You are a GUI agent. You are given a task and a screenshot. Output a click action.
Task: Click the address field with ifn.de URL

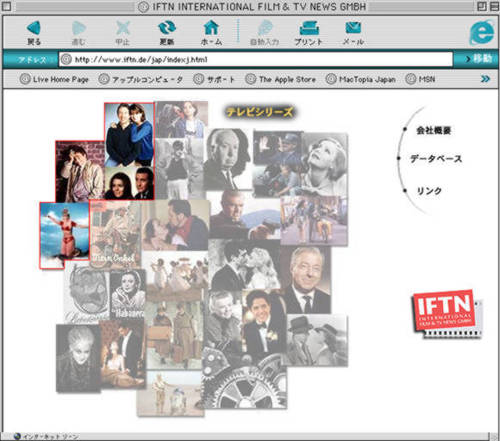(256, 59)
